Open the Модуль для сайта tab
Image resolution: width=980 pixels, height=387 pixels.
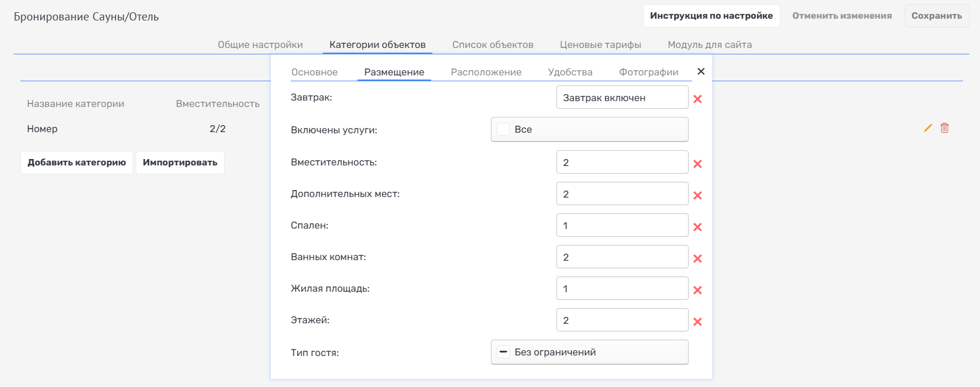[710, 45]
